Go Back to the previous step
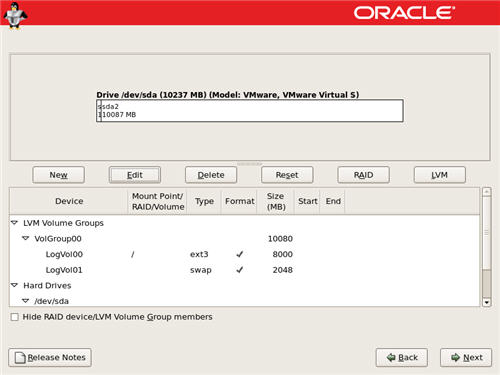Image resolution: width=500 pixels, height=375 pixels. (x=402, y=358)
